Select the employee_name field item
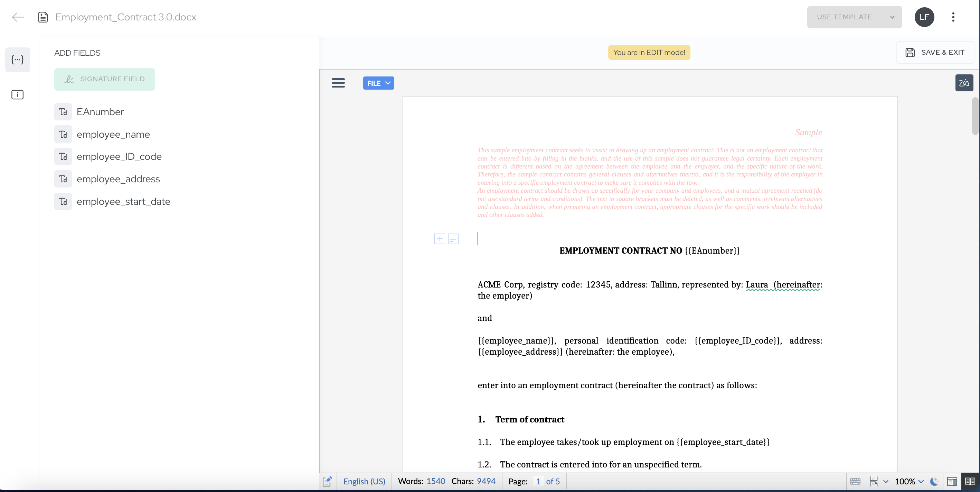980x492 pixels. (113, 135)
